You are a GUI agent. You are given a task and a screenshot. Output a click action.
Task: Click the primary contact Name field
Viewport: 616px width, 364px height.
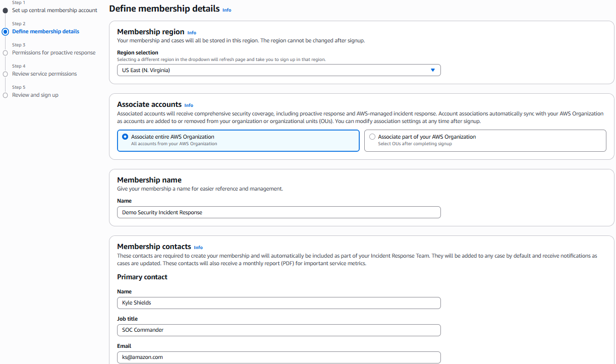[x=279, y=302]
